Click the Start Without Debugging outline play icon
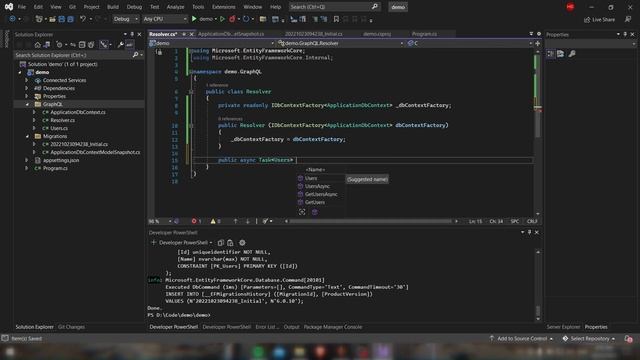640x360 pixels. click(222, 19)
